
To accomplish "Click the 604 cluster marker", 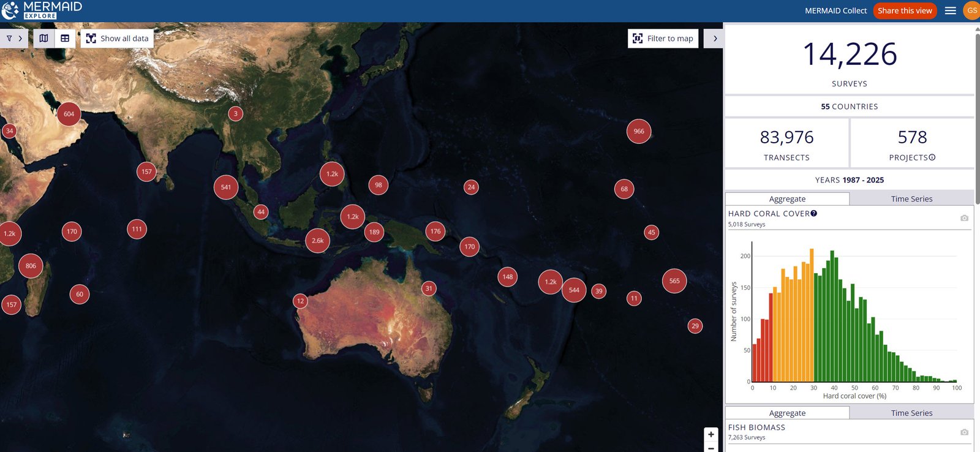I will coord(69,114).
